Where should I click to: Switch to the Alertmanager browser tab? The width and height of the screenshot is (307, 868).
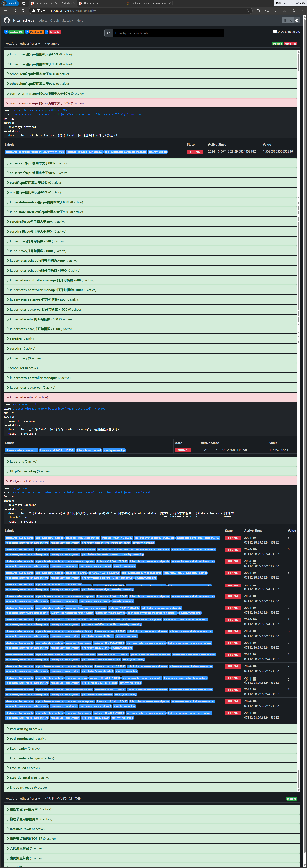tap(100, 3)
